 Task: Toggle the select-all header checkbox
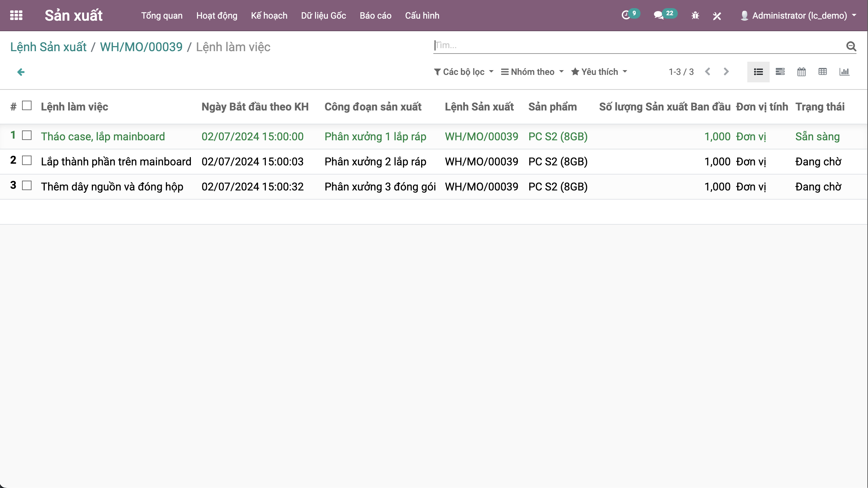pyautogui.click(x=27, y=106)
